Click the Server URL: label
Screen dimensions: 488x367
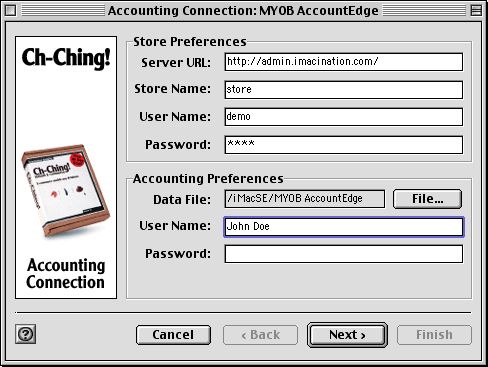point(176,63)
